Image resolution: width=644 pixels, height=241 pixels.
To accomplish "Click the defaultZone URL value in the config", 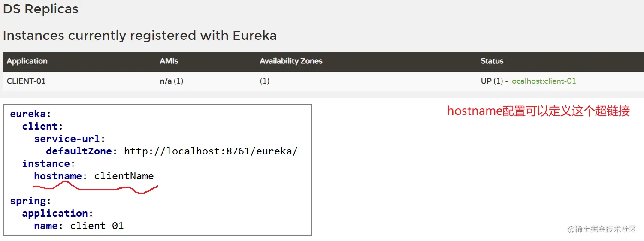I will (210, 151).
